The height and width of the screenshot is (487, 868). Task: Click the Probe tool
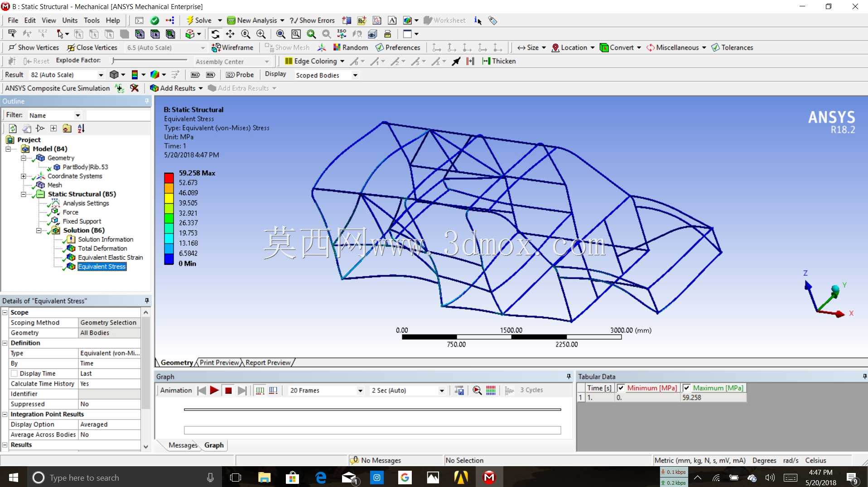point(240,75)
